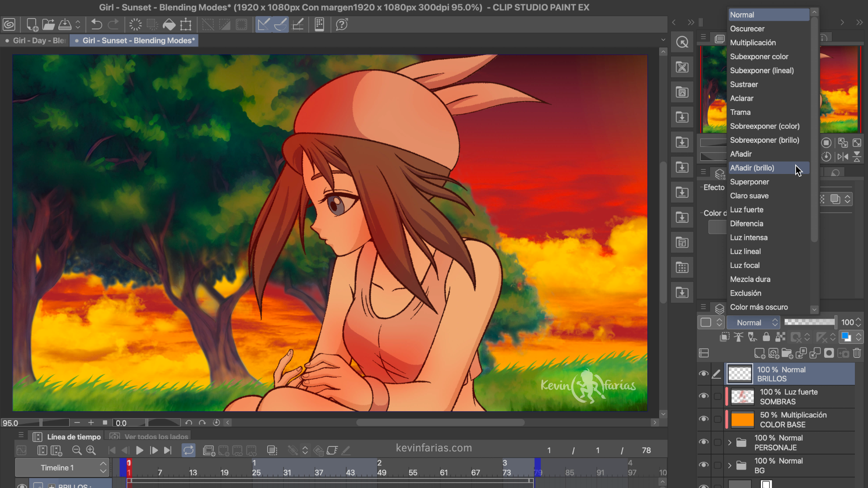Open Quick Access magnifier icon in sidebar
The image size is (868, 488).
(682, 42)
